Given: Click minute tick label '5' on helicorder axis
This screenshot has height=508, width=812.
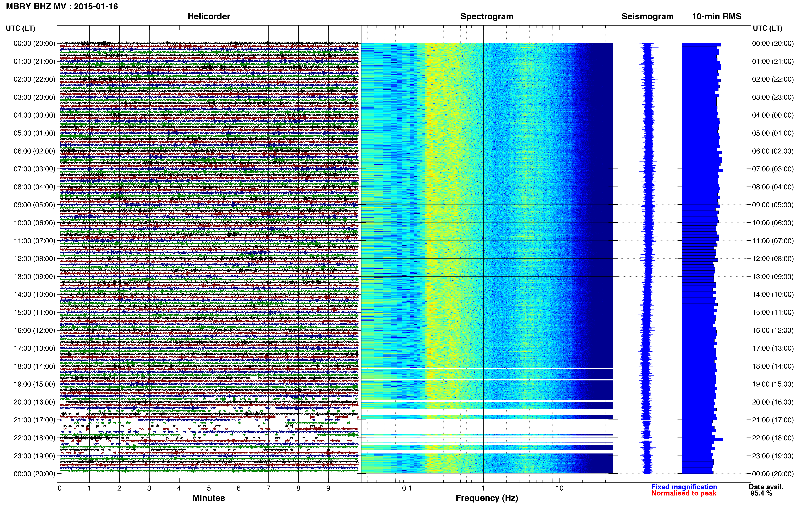Looking at the screenshot, I should (x=209, y=488).
